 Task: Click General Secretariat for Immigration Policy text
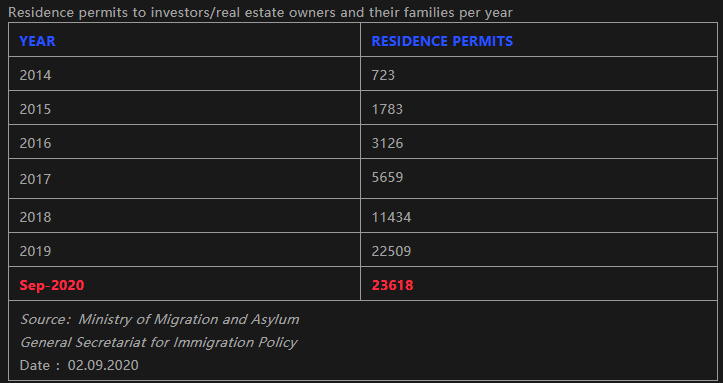pyautogui.click(x=159, y=342)
